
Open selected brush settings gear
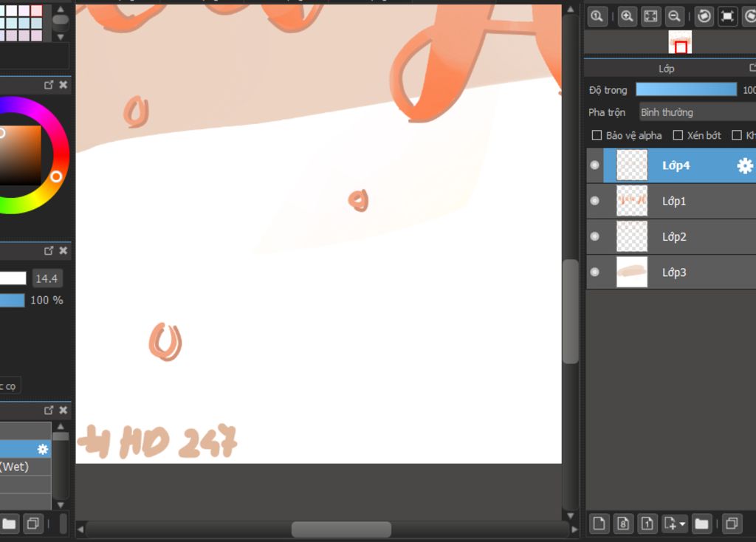point(43,450)
